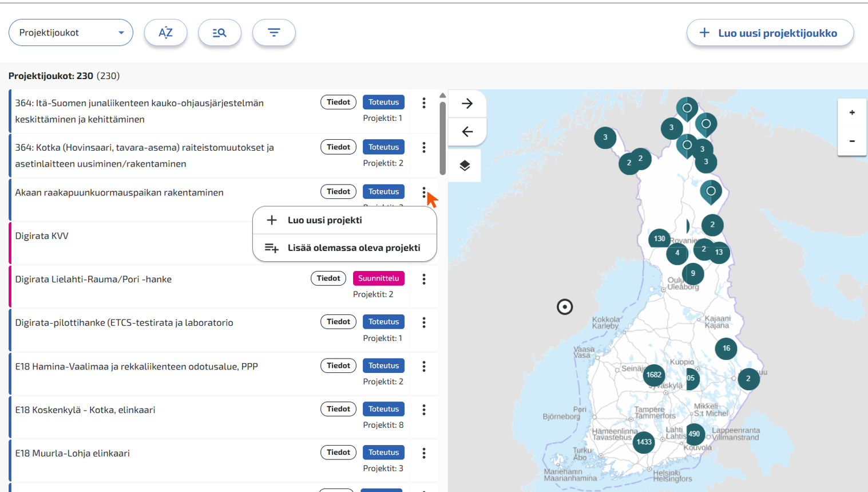
Task: Click map cluster marker 9
Action: [x=693, y=273]
